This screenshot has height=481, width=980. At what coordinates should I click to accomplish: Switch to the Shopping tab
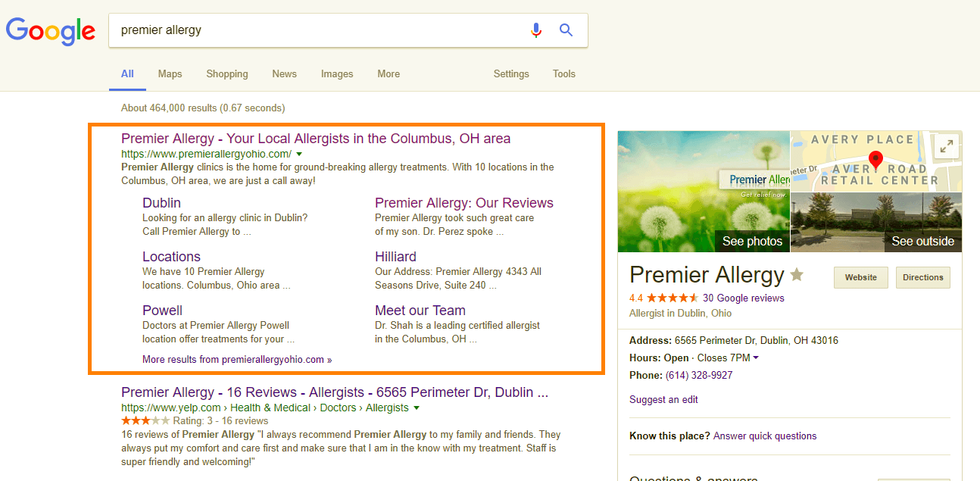[227, 73]
